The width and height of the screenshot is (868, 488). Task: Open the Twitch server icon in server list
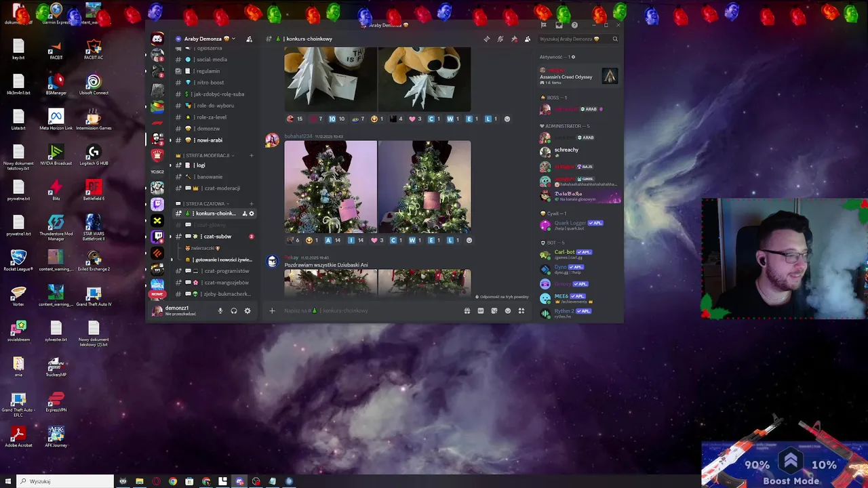[x=157, y=204]
